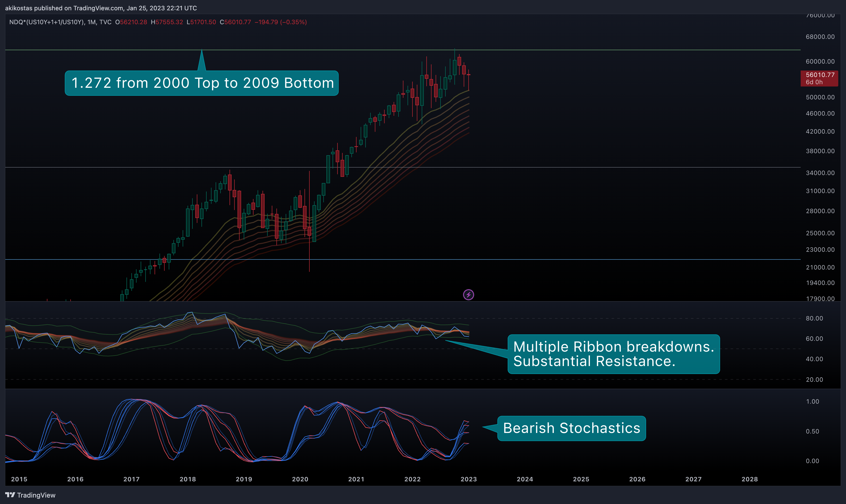Click the 38000.00 price axis label

820,151
